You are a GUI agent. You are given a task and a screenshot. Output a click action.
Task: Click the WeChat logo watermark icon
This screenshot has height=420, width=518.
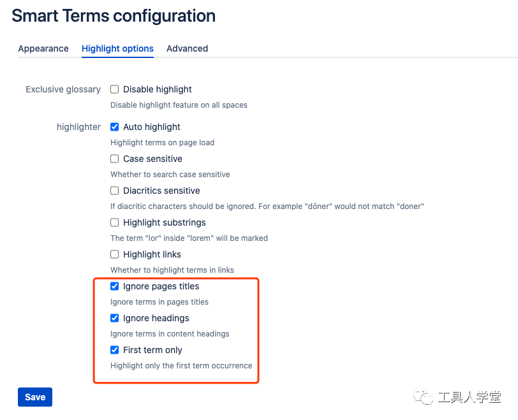423,397
